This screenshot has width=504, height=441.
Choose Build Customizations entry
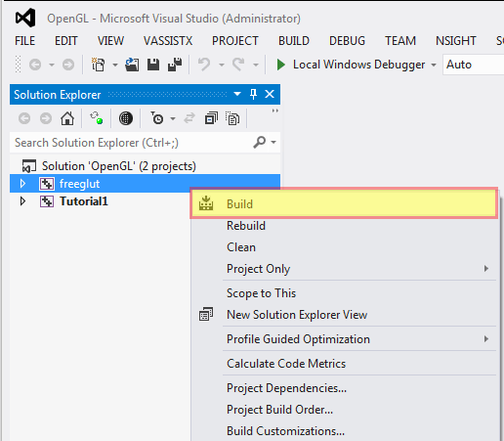[x=345, y=431]
